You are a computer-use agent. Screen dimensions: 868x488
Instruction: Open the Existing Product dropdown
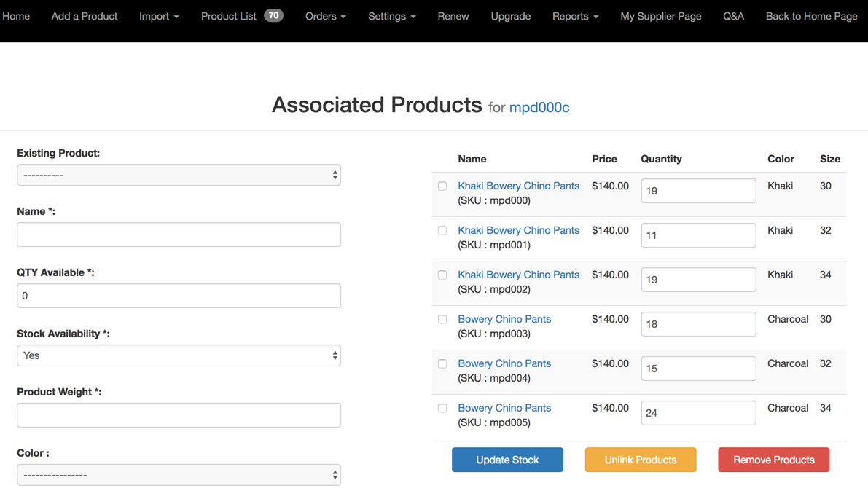point(179,176)
